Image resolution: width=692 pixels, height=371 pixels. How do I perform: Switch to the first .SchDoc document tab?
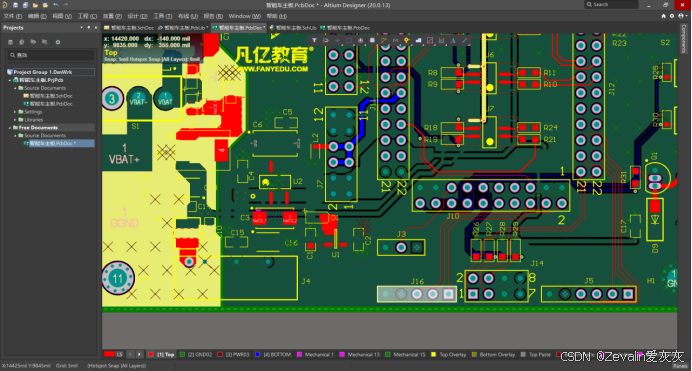[x=129, y=27]
